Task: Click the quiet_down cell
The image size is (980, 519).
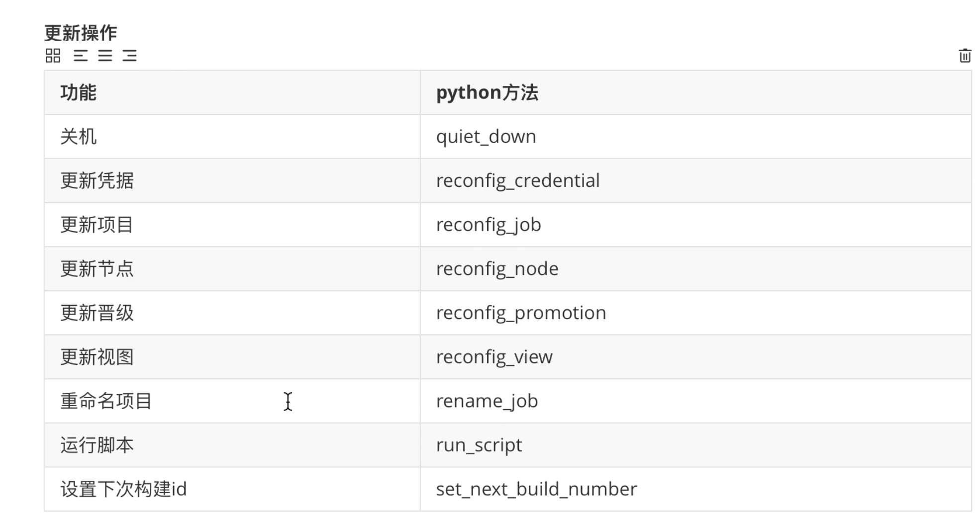Action: tap(696, 137)
